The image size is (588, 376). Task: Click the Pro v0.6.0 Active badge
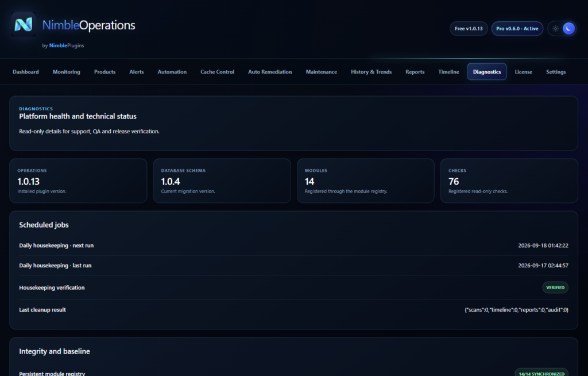[x=517, y=29]
